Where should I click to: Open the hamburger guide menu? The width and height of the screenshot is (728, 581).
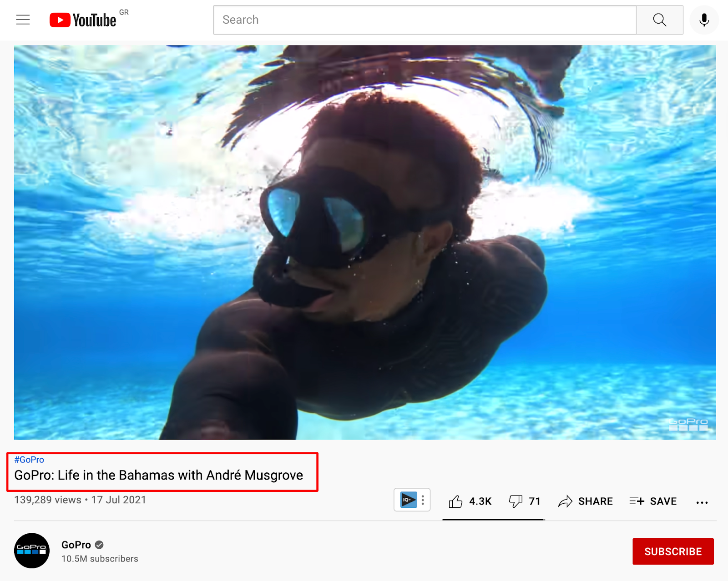[23, 20]
